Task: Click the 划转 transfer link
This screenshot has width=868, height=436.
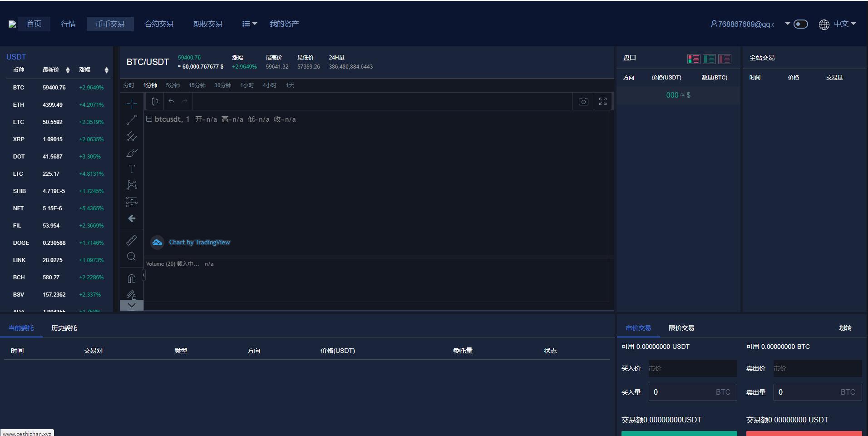Action: tap(845, 328)
